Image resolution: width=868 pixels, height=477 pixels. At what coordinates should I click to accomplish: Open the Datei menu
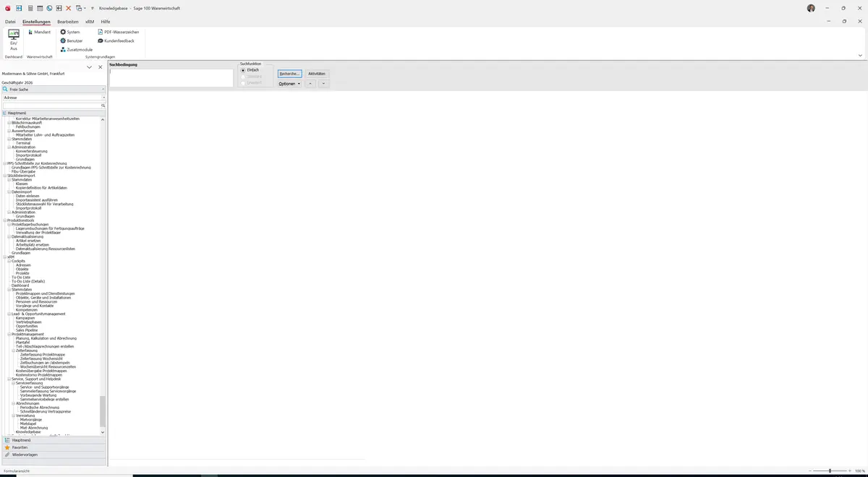(x=10, y=22)
